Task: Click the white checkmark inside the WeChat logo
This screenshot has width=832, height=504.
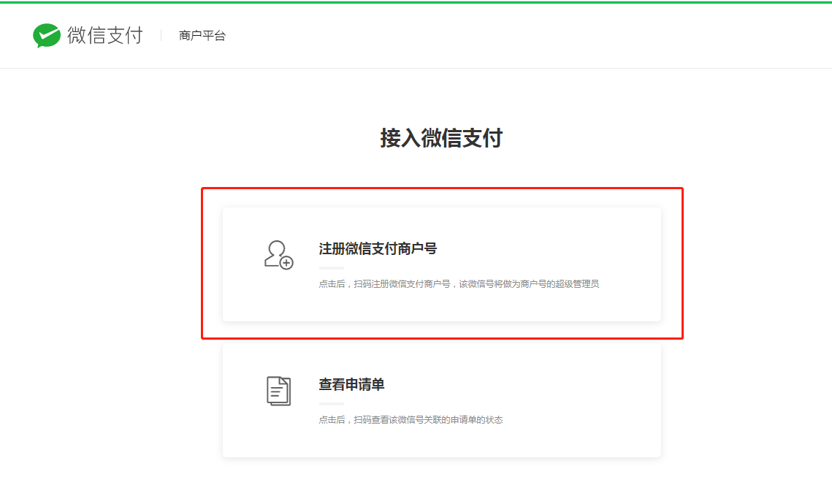Action: (x=46, y=34)
